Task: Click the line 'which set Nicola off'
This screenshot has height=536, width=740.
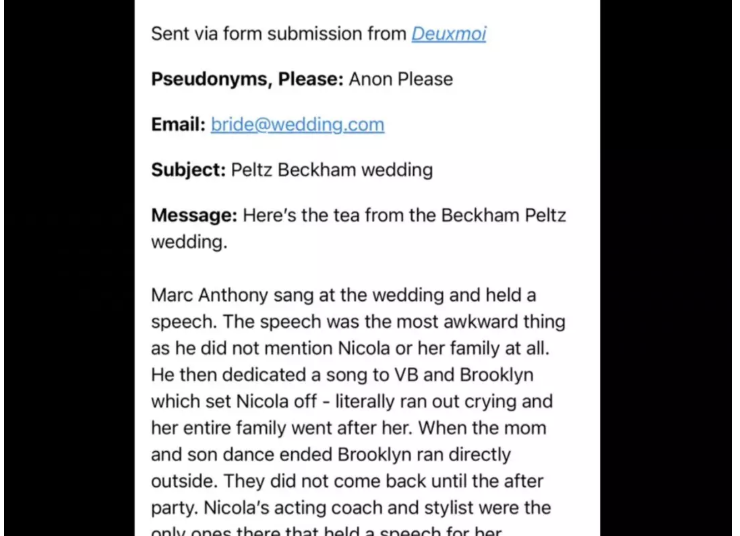Action: 352,402
